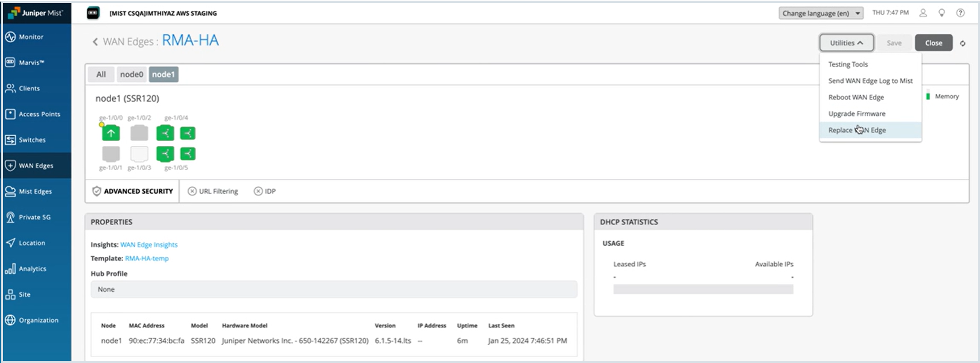Viewport: 980px width, 363px height.
Task: Click the Close button
Action: click(x=934, y=43)
